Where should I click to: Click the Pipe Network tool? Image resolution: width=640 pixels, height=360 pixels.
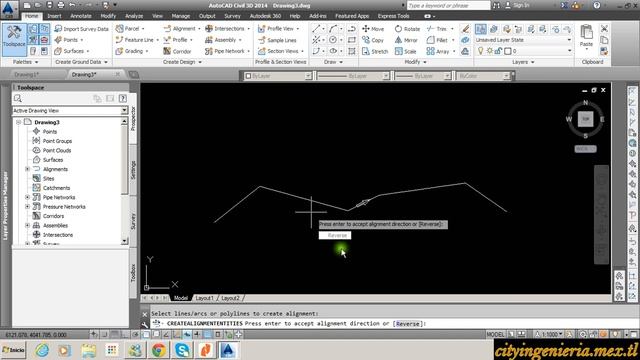227,51
